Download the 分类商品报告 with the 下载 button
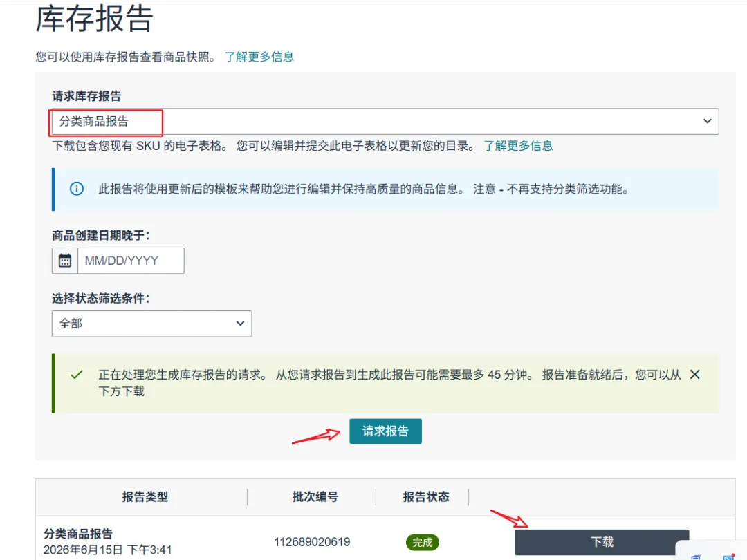The image size is (747, 560). pyautogui.click(x=602, y=542)
